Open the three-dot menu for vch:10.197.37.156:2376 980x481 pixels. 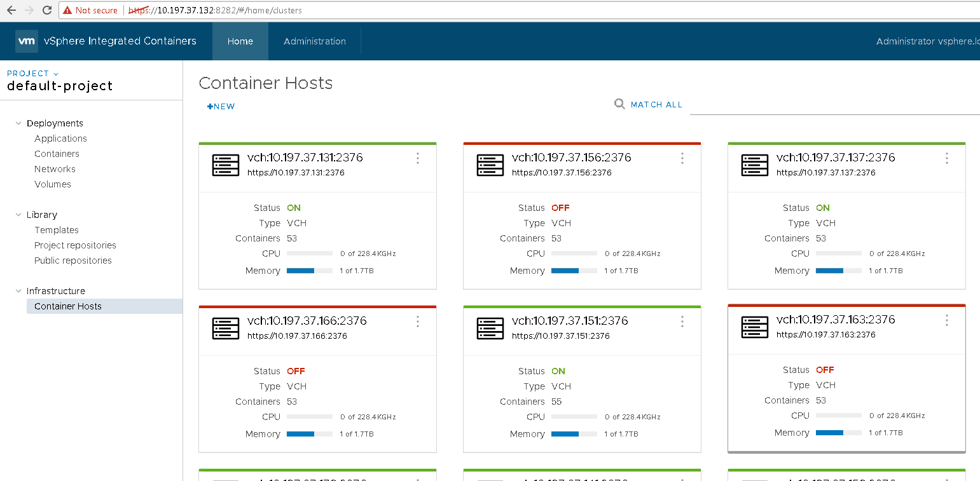[x=682, y=158]
